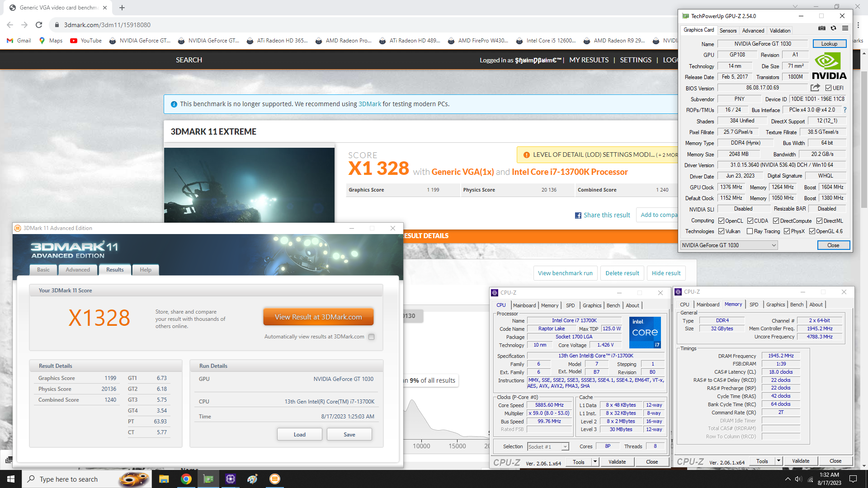Click the browser address bar

(362, 25)
